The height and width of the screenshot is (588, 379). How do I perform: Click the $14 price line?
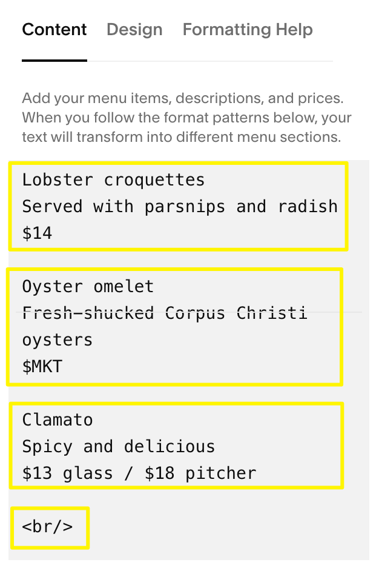click(36, 233)
